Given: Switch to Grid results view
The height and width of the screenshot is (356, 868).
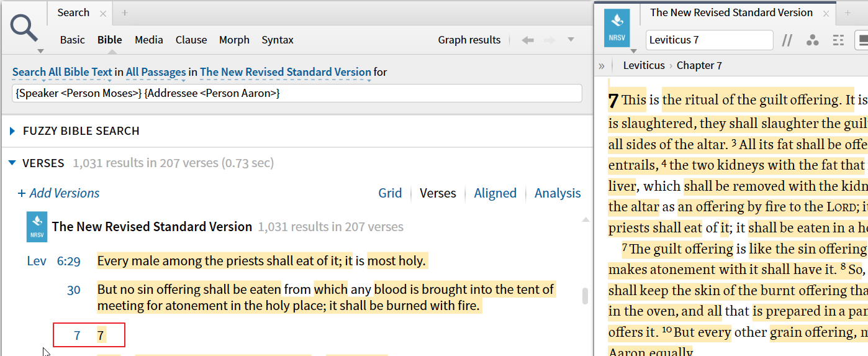Looking at the screenshot, I should (390, 193).
